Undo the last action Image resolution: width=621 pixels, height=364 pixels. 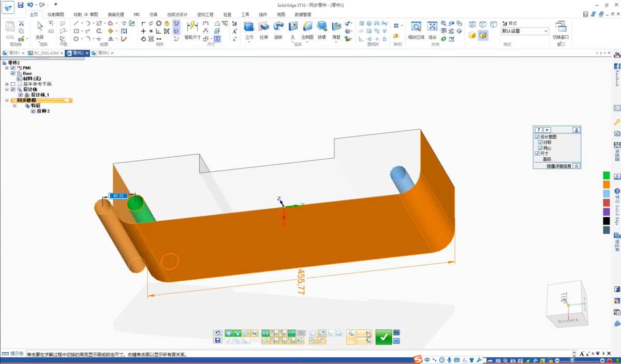pos(29,5)
